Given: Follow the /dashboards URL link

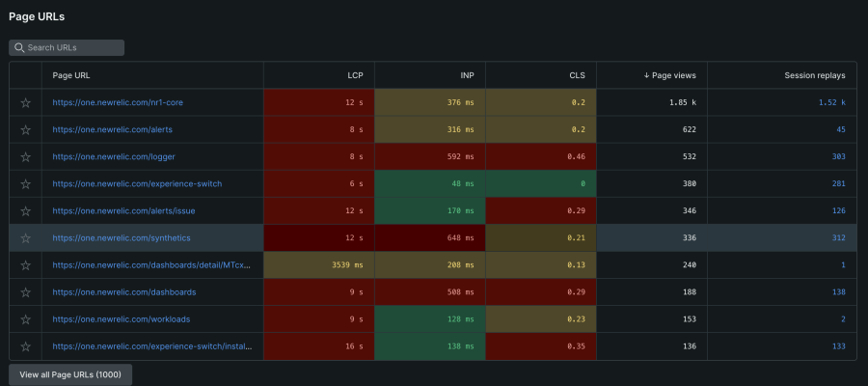Looking at the screenshot, I should (124, 292).
